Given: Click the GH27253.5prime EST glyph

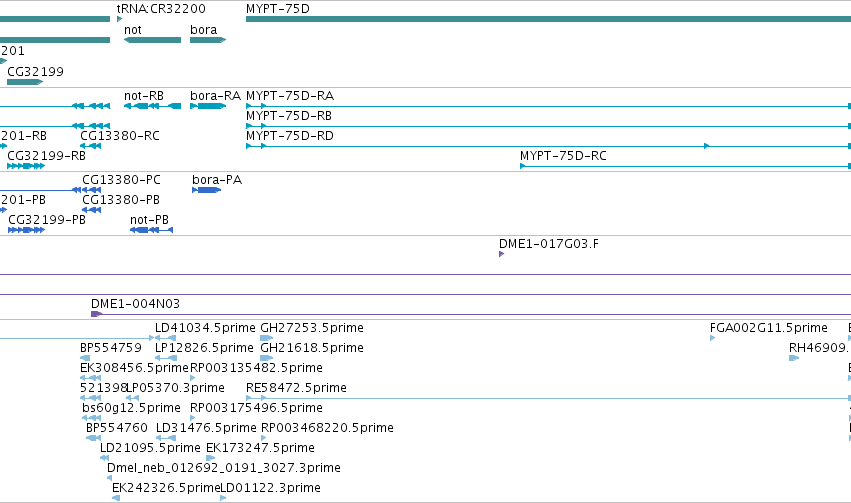Looking at the screenshot, I should (266, 338).
